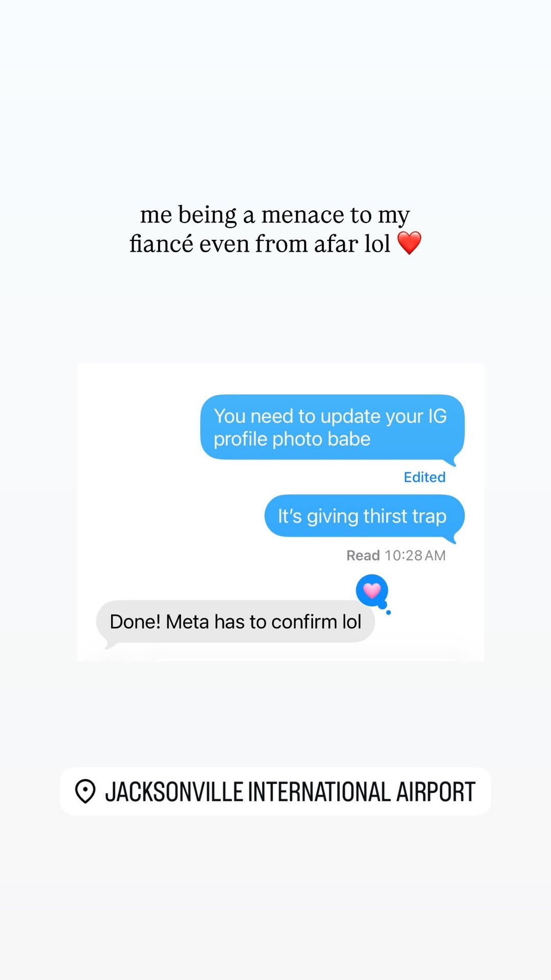Click the bold "Read" receipt label
The width and height of the screenshot is (551, 980).
[x=363, y=555]
